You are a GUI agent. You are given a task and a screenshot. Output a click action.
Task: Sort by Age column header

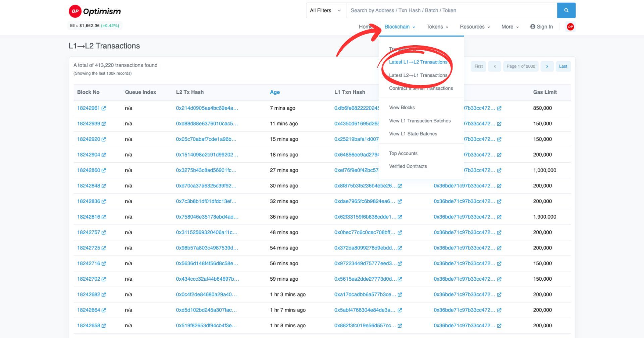coord(275,92)
